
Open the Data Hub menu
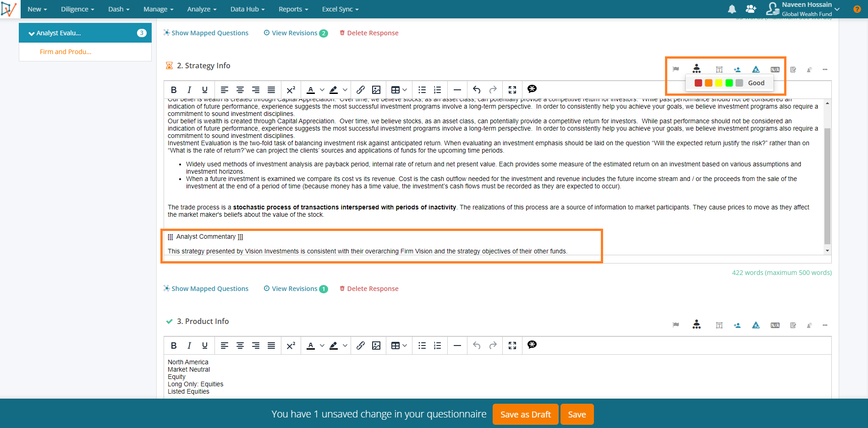click(247, 9)
